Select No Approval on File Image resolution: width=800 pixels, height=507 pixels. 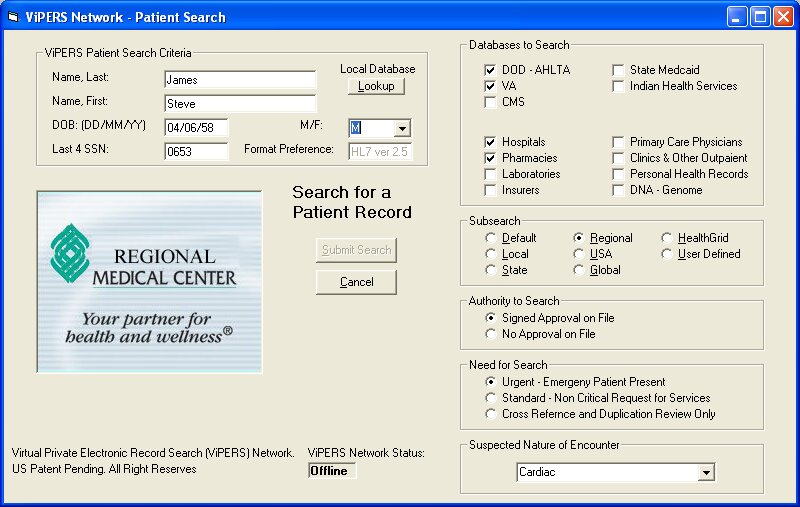click(491, 334)
